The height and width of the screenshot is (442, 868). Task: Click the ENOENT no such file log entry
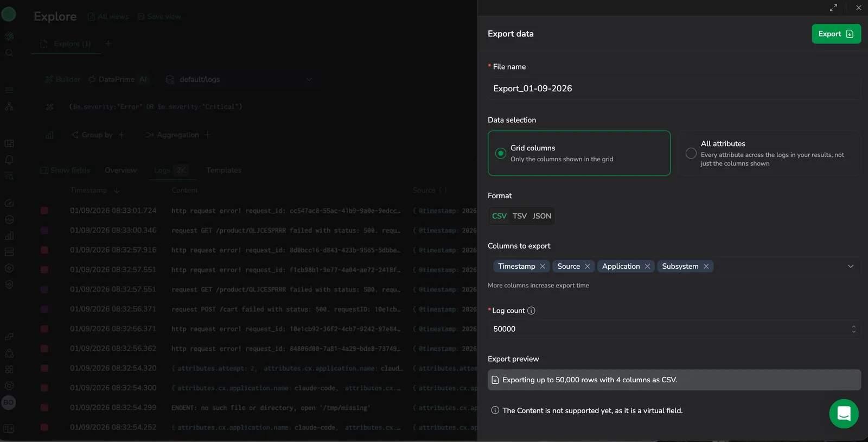coord(271,408)
